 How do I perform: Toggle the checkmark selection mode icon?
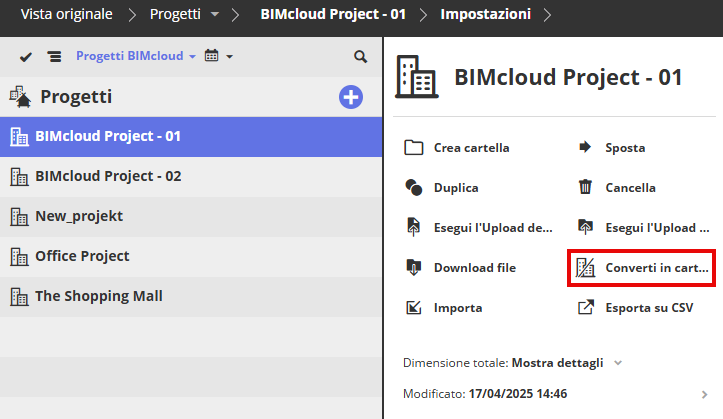pos(26,57)
